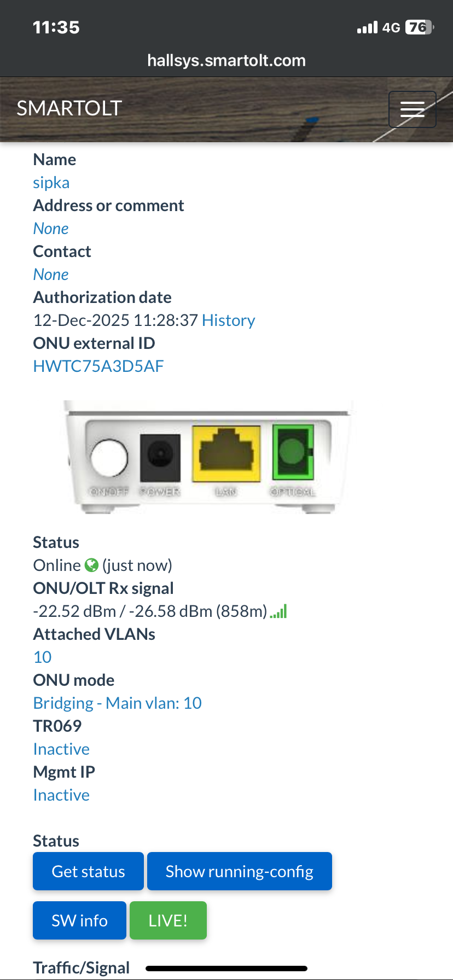The image size is (453, 980).
Task: Open the hamburger navigation menu
Action: 412,109
